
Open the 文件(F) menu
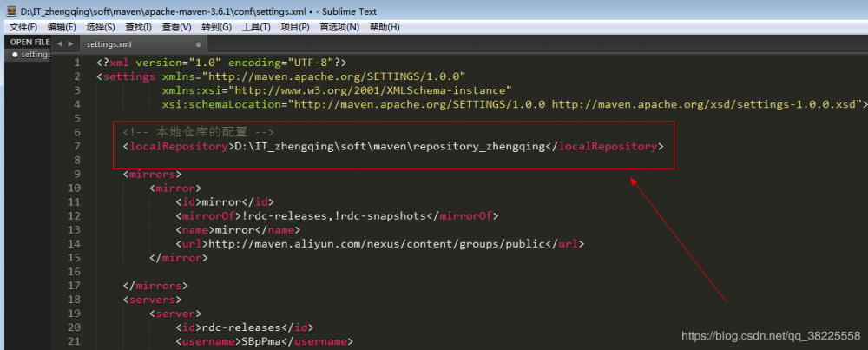23,27
